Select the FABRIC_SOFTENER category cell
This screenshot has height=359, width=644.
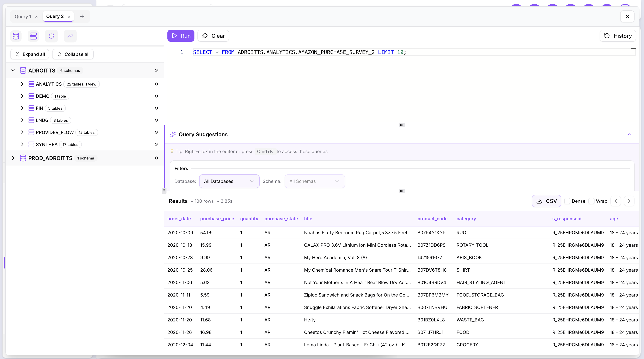tap(477, 307)
